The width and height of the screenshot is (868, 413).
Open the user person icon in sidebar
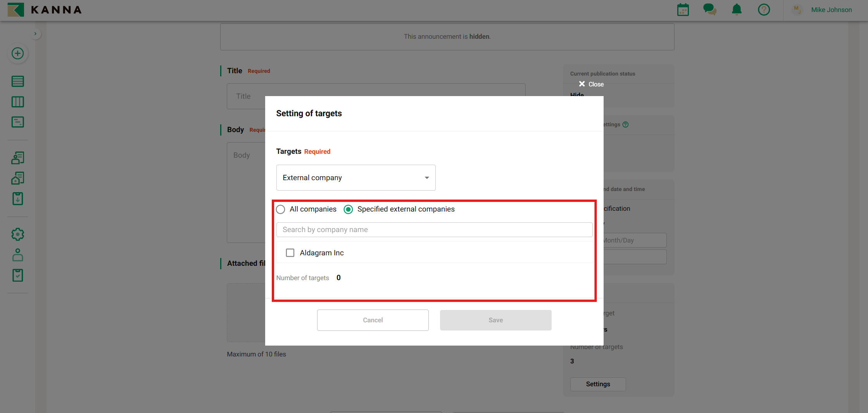[17, 255]
